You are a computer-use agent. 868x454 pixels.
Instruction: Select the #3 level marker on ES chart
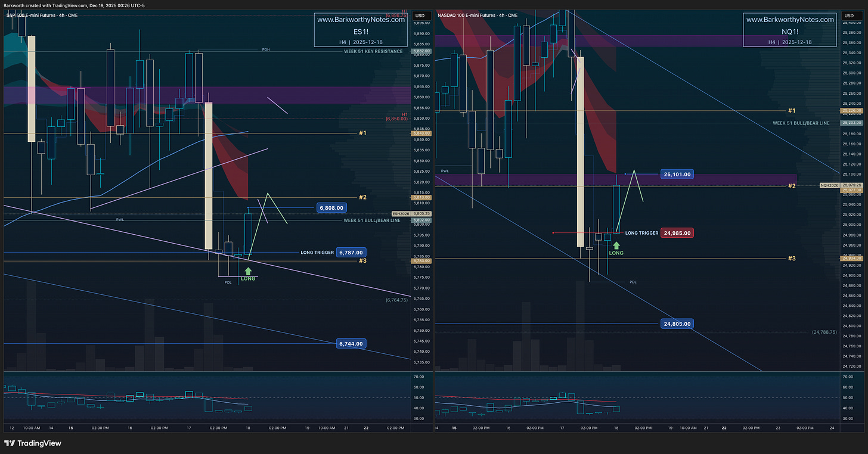(x=362, y=260)
